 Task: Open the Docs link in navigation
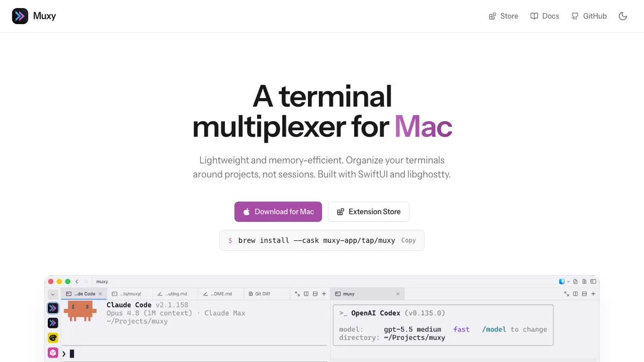(545, 16)
